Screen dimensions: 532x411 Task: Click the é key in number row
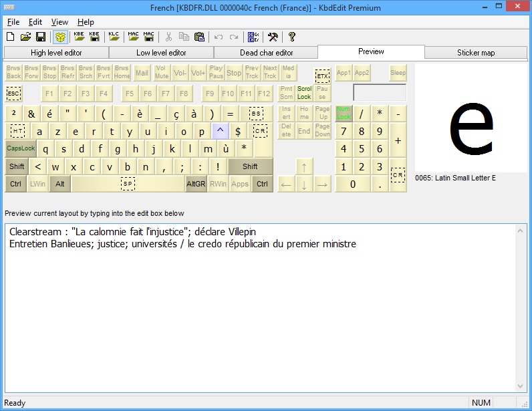click(x=49, y=114)
